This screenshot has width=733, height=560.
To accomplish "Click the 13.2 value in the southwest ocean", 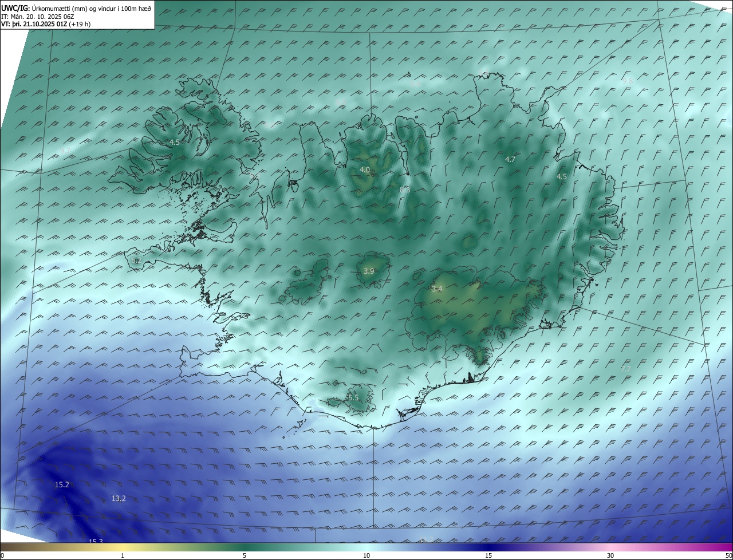I will point(119,499).
